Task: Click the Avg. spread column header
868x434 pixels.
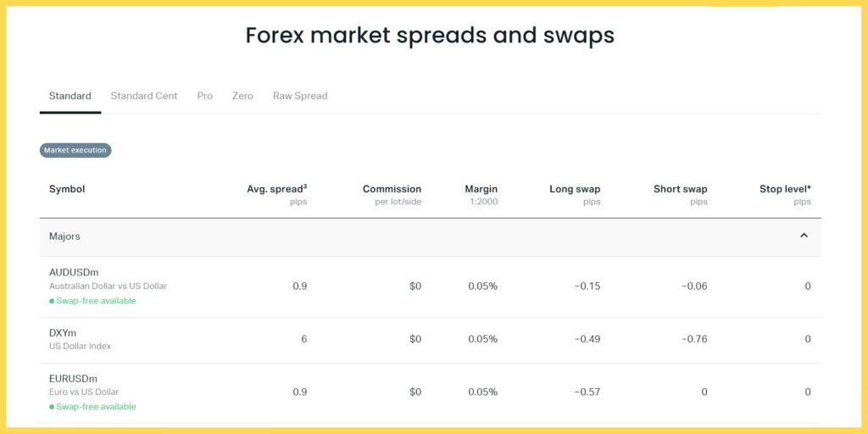Action: [276, 189]
